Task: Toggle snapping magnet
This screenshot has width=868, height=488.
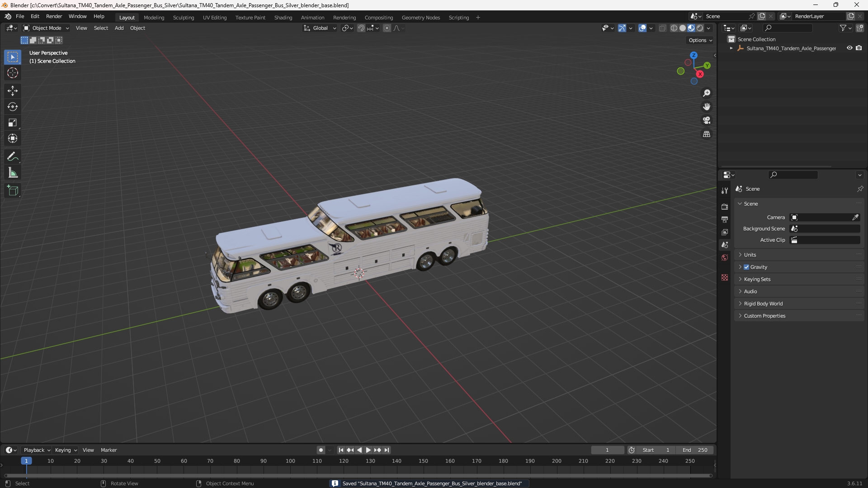Action: 361,28
